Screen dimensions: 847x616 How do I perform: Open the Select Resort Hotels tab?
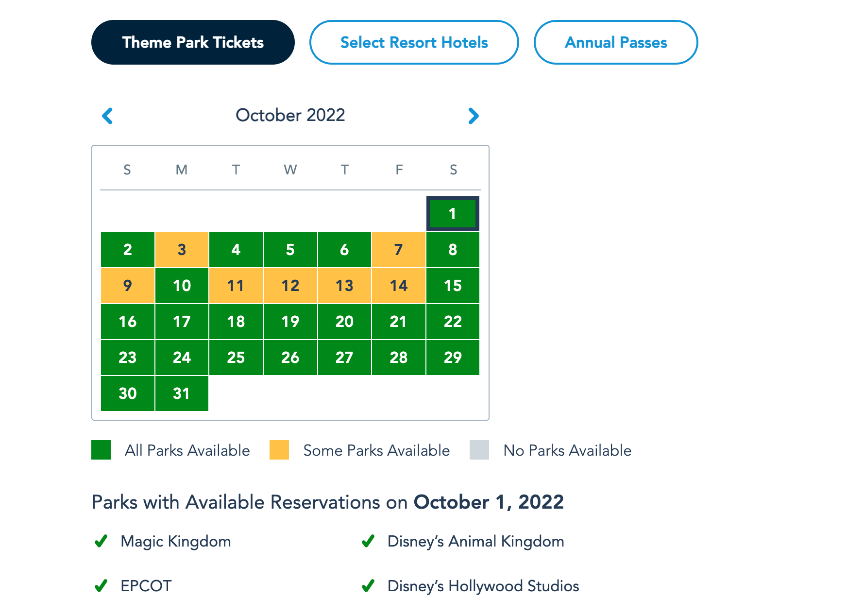[414, 42]
